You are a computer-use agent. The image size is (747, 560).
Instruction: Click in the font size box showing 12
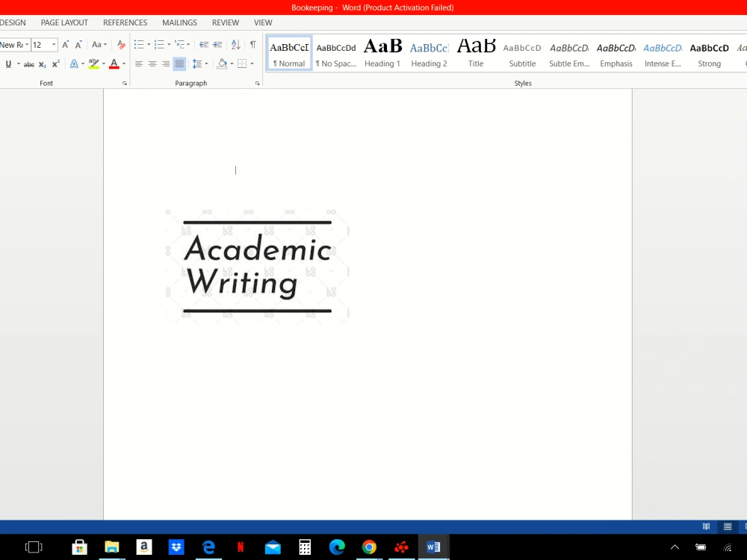click(x=40, y=45)
